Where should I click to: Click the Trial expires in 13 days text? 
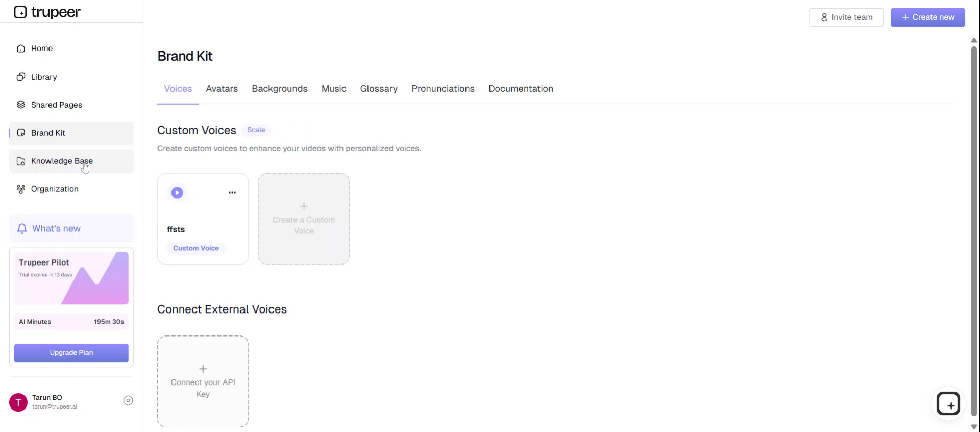tap(45, 275)
